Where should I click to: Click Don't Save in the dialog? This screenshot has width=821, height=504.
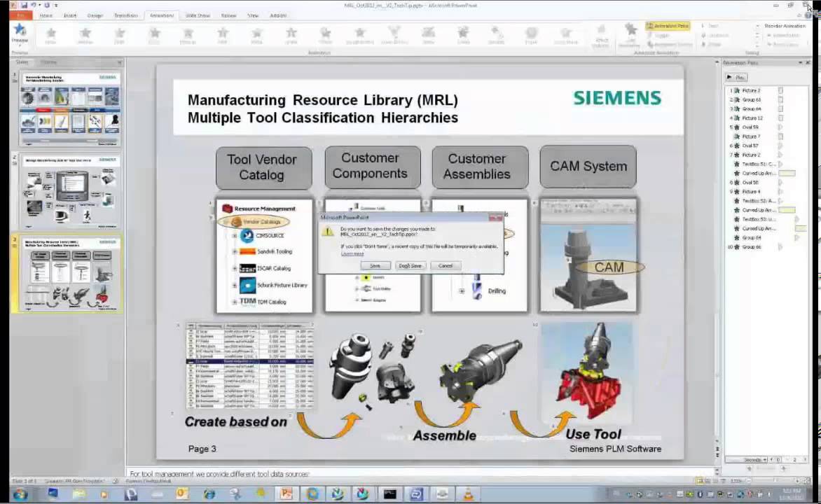tap(410, 266)
